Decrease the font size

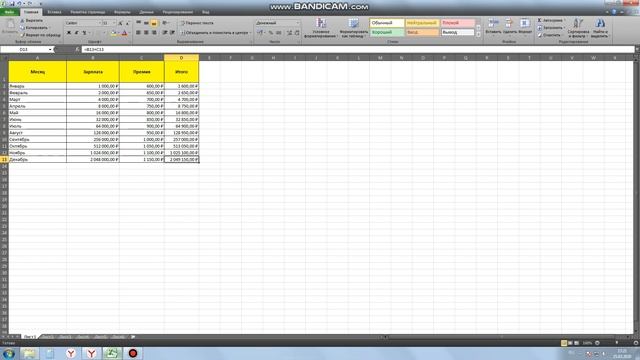click(x=128, y=23)
